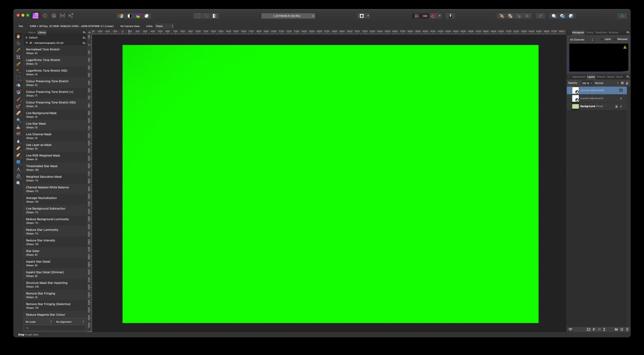Click the Assistant icon in the top toolbar
644x355 pixels.
450,15
